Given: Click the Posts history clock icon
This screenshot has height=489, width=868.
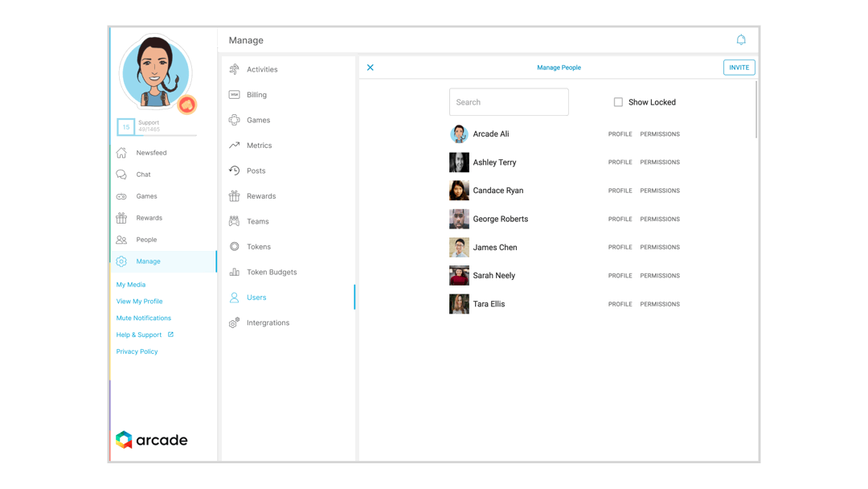Looking at the screenshot, I should pyautogui.click(x=234, y=171).
